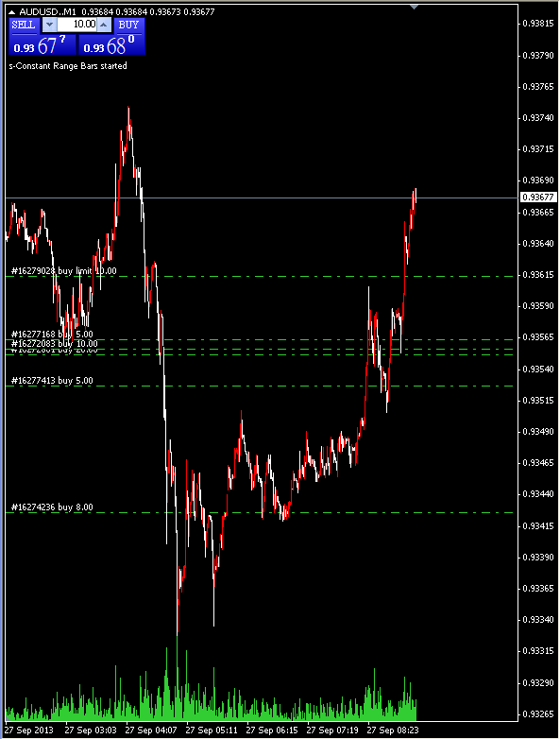
Task: Buy at ask price 0.93680
Action: 111,45
